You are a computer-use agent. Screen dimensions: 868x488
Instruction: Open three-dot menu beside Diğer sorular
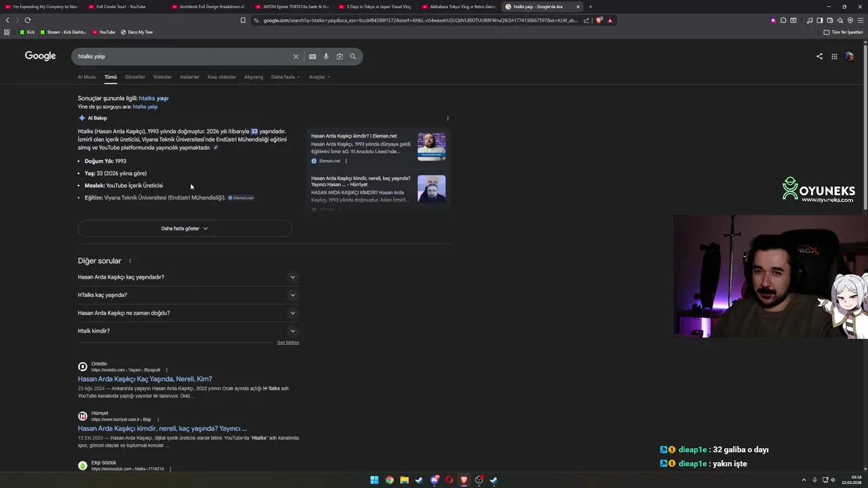pos(130,261)
